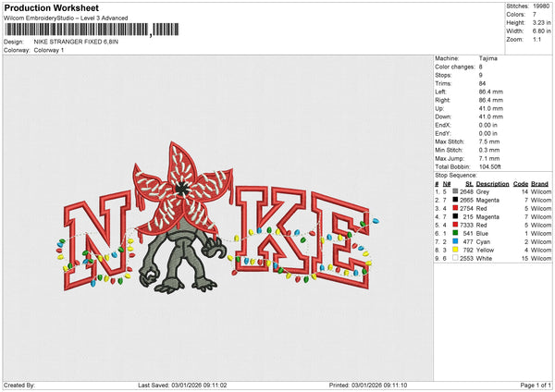
Task: Click the black swatch with 2665 stitches
Action: (455, 200)
